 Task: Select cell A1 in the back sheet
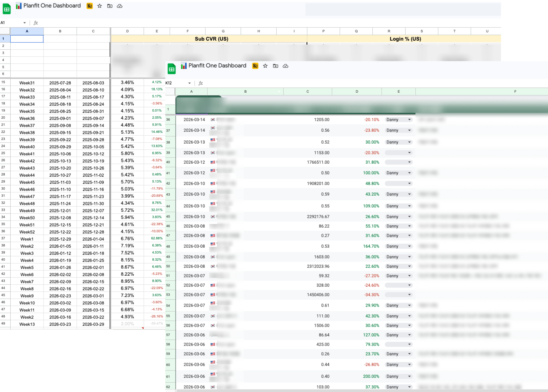[27, 39]
